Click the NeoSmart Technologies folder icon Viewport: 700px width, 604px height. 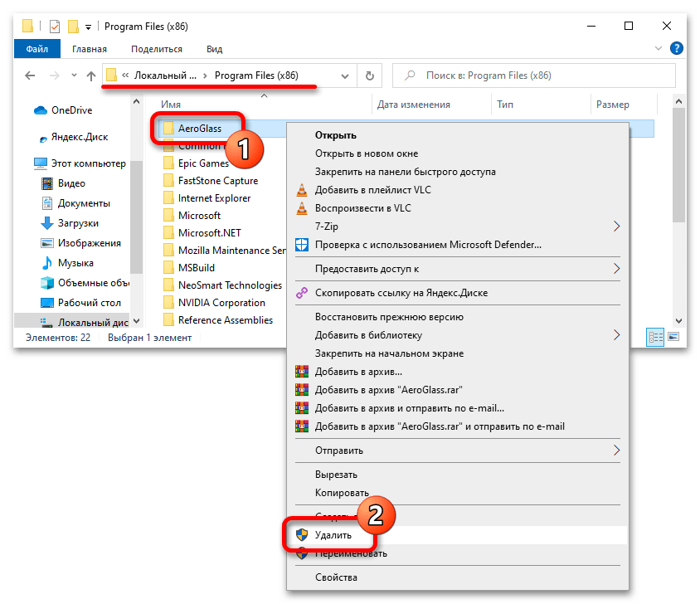(168, 285)
